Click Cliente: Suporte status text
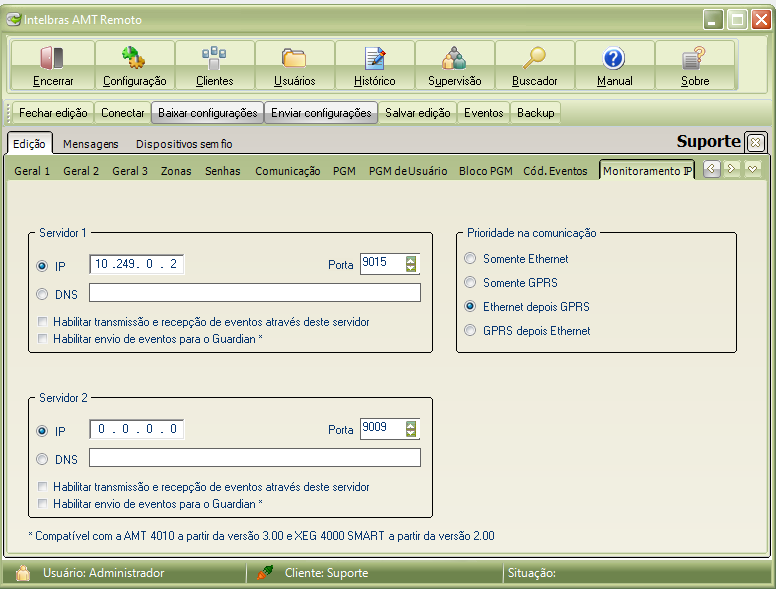 (x=326, y=573)
